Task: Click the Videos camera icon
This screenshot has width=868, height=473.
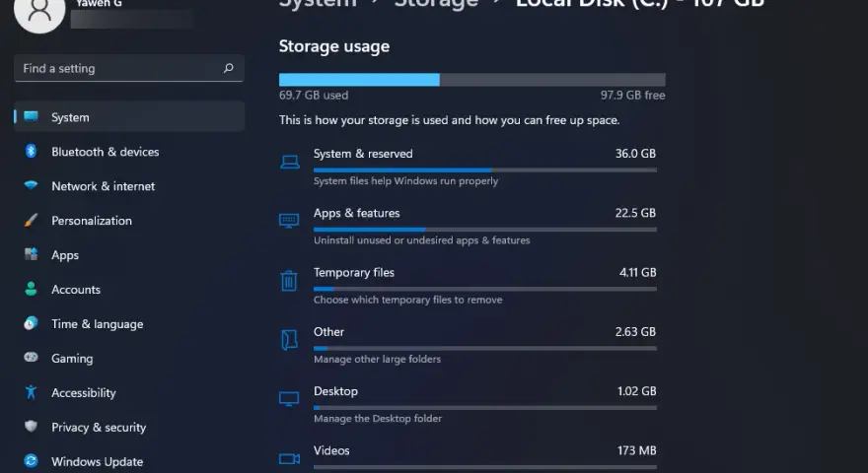Action: click(289, 458)
